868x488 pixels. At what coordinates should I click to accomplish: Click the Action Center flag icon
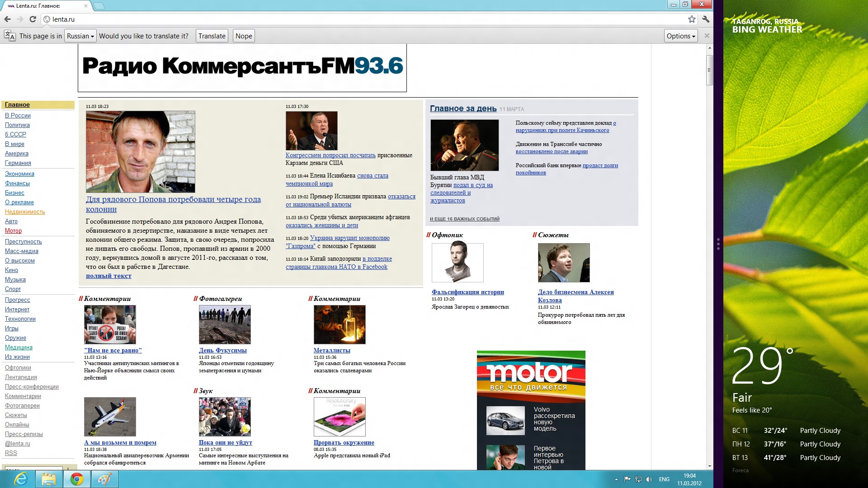coord(627,479)
